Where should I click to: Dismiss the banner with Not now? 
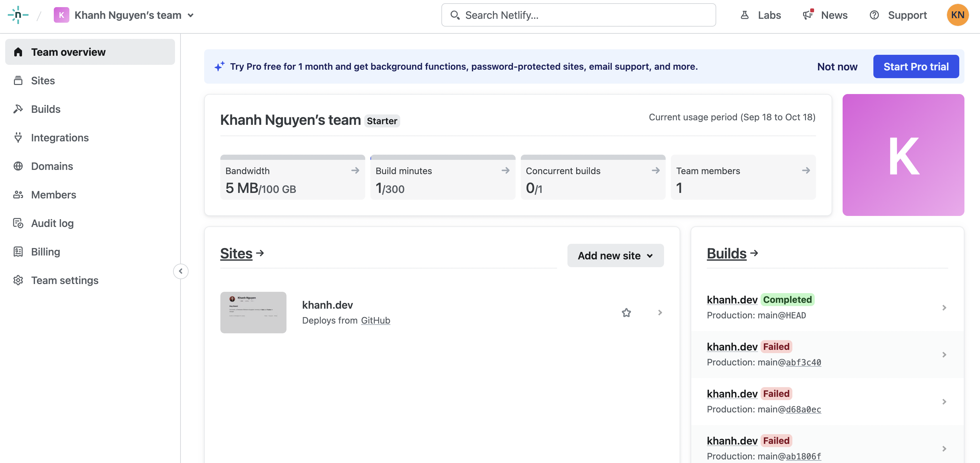coord(837,67)
